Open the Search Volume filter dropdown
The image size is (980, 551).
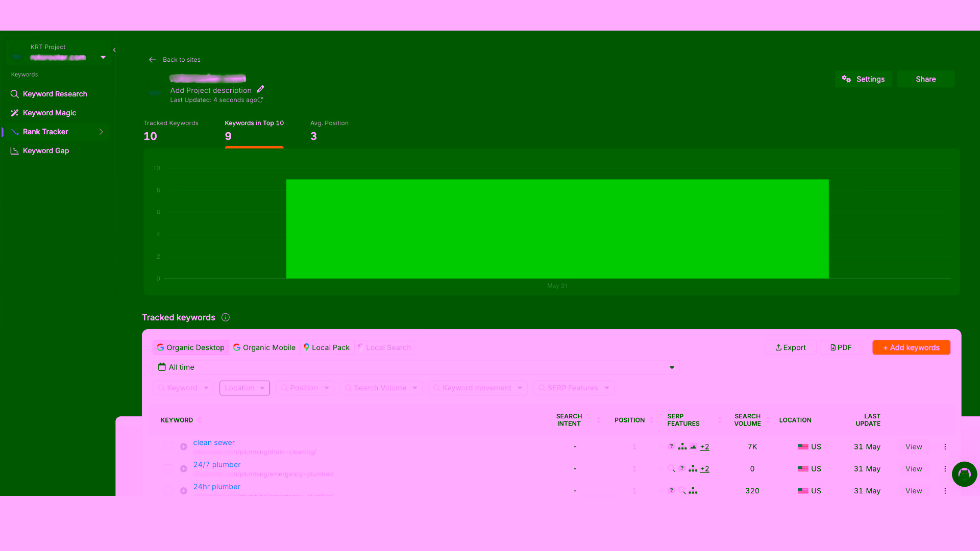(x=381, y=388)
